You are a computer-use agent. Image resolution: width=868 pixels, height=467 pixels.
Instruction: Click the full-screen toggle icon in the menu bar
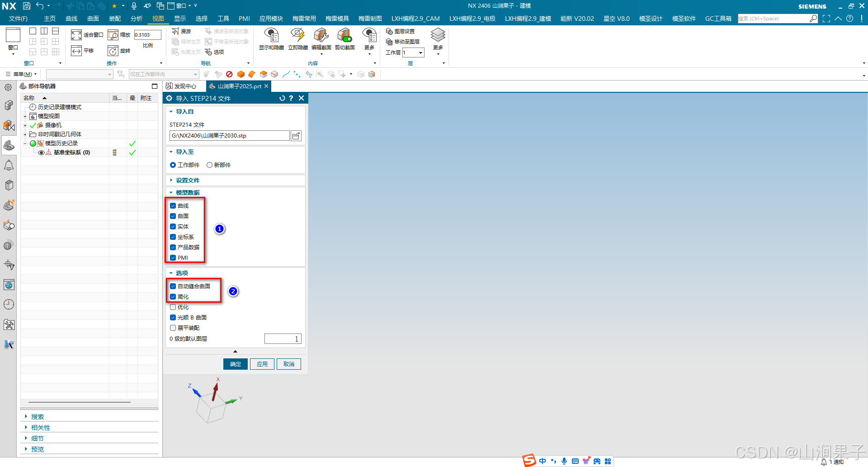coord(826,19)
